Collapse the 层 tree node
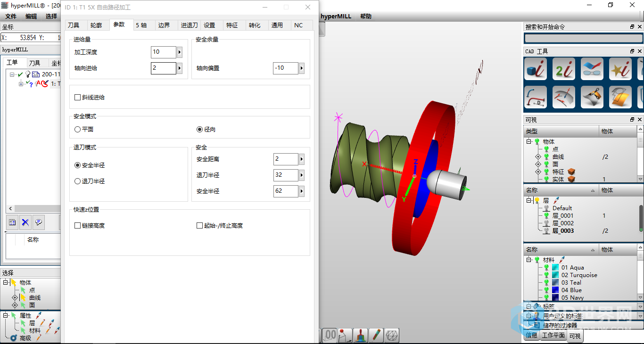The width and height of the screenshot is (644, 344). [529, 200]
